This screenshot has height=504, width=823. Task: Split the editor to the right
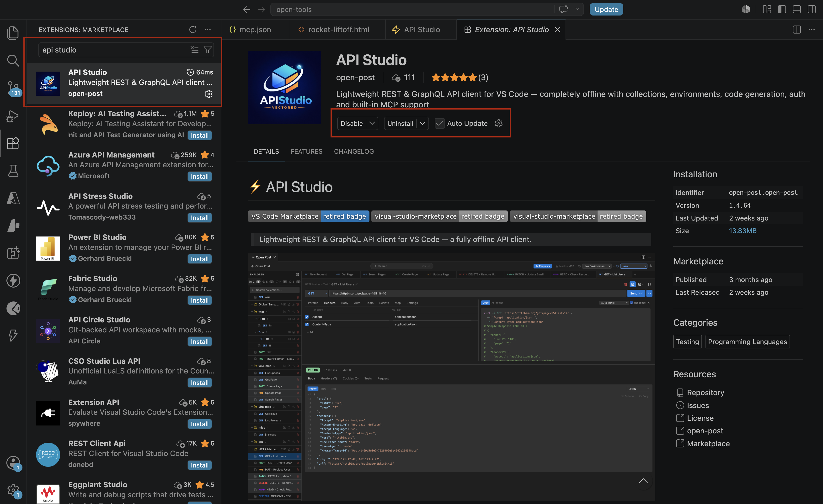(x=797, y=29)
